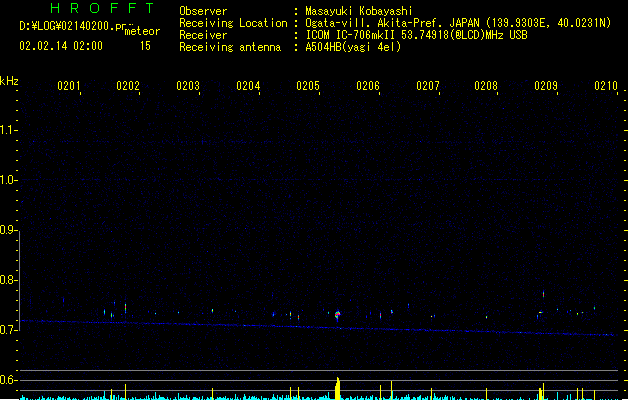
Task: Click the tall yellow intensity peak after 0205
Action: pyautogui.click(x=337, y=388)
